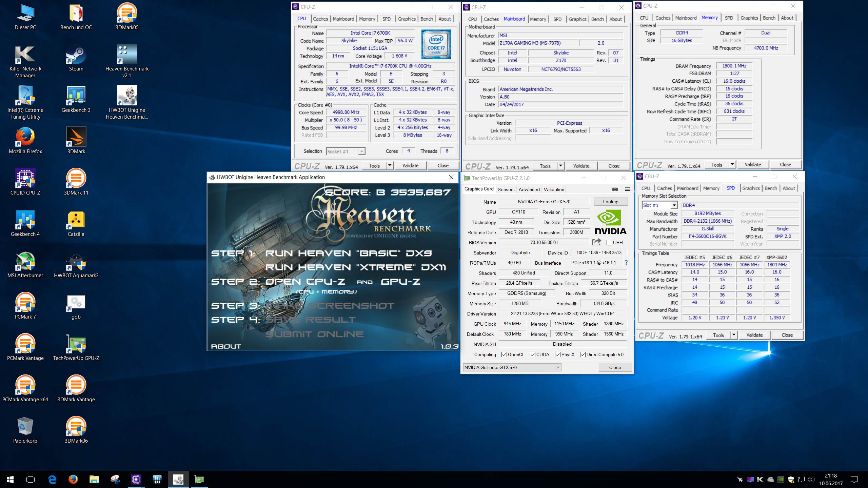Click GPU-Z screenshot camera icon

(x=615, y=189)
